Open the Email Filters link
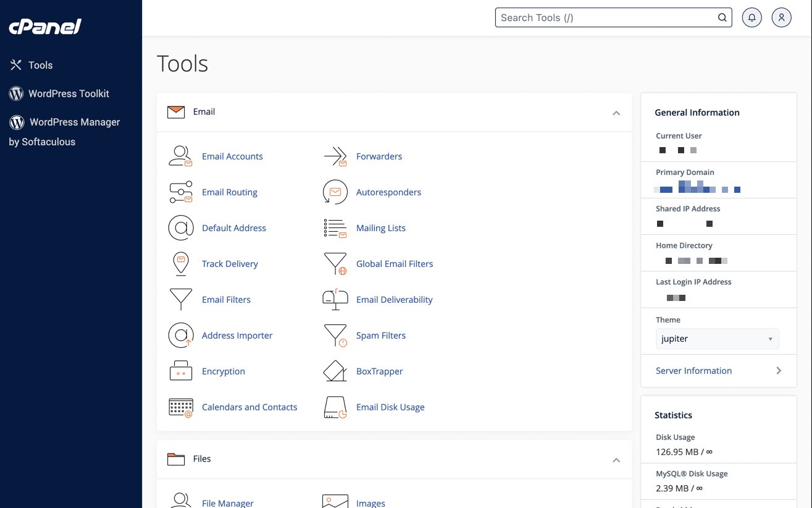Screen dimensions: 812x508 click(226, 300)
